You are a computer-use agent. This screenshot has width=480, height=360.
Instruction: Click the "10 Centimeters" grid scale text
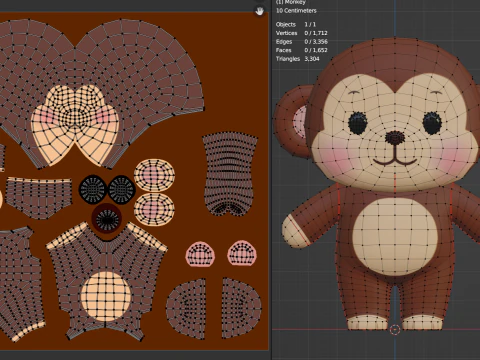coord(296,11)
